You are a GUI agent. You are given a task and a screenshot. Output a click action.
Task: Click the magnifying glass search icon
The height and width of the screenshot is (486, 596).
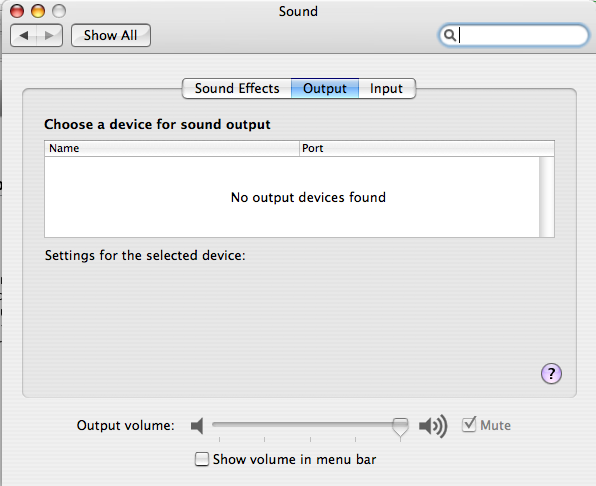coord(449,35)
